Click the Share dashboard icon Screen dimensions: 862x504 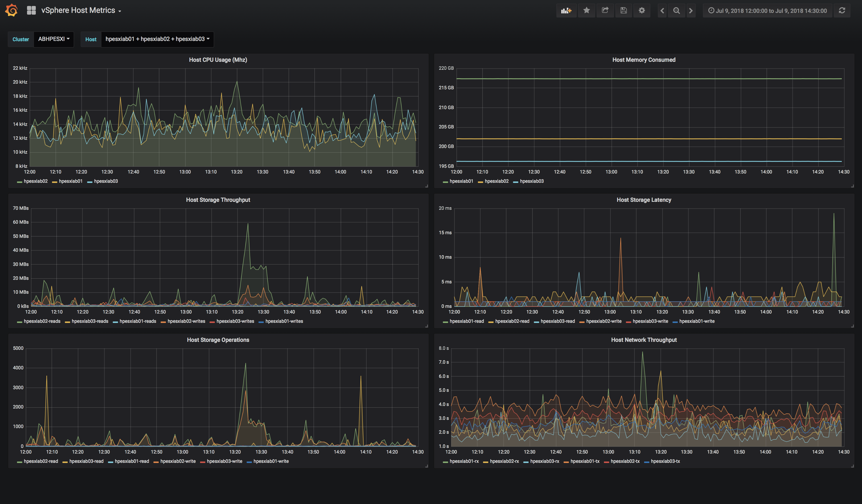tap(605, 11)
